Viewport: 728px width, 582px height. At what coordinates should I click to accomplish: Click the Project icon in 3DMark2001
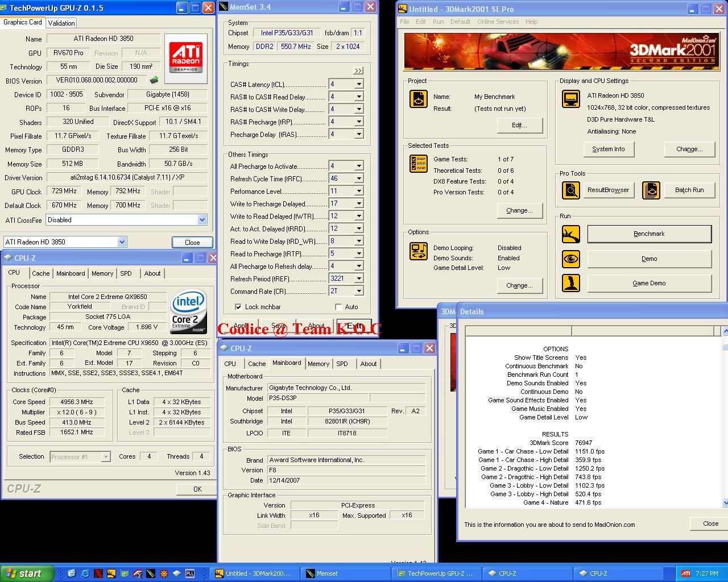click(419, 98)
